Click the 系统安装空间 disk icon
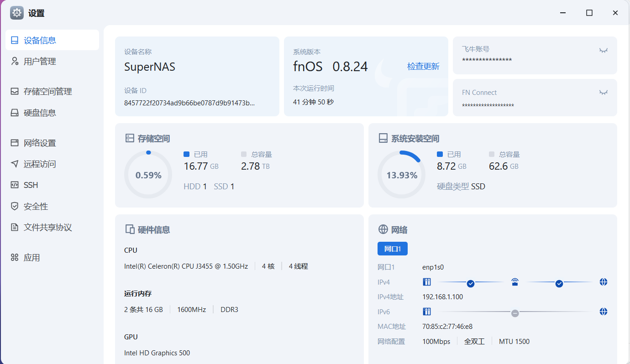The width and height of the screenshot is (630, 364). [383, 138]
